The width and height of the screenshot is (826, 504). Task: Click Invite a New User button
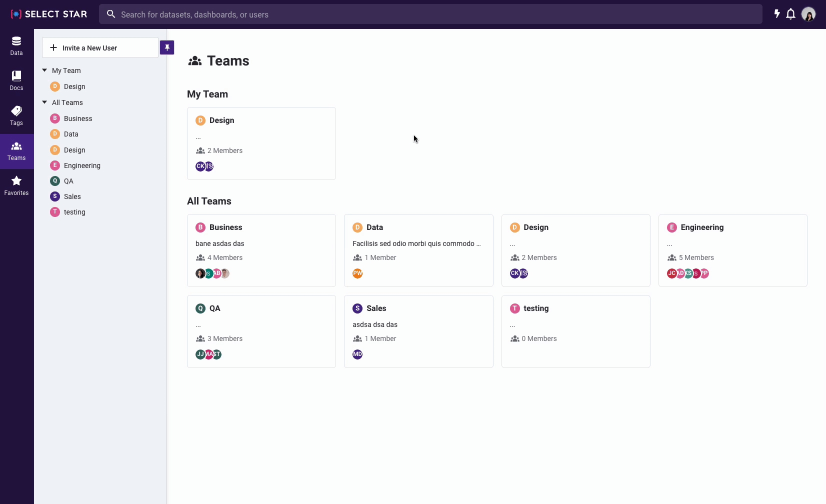click(100, 48)
